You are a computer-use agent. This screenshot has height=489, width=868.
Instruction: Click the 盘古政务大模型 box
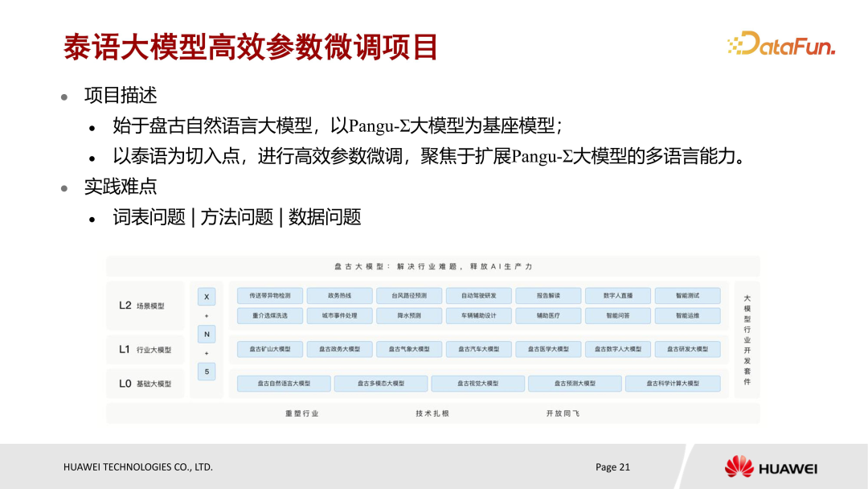[339, 349]
